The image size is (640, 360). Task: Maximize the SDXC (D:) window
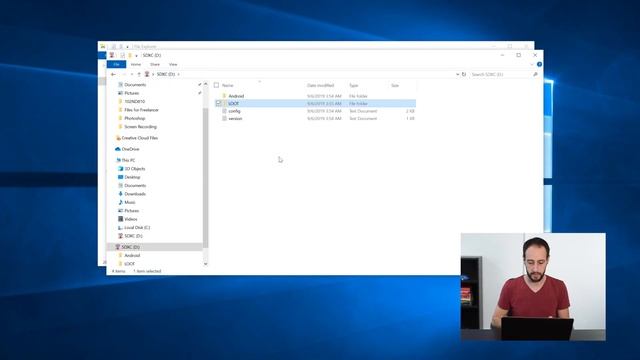[518, 55]
